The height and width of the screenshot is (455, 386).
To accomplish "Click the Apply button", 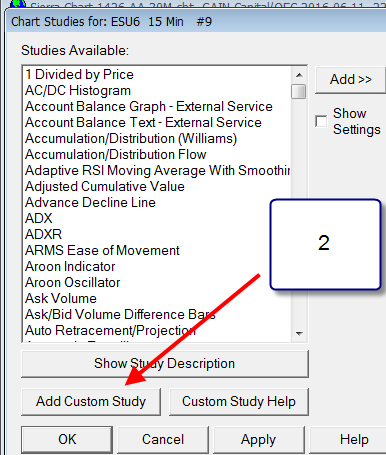I will [x=259, y=439].
